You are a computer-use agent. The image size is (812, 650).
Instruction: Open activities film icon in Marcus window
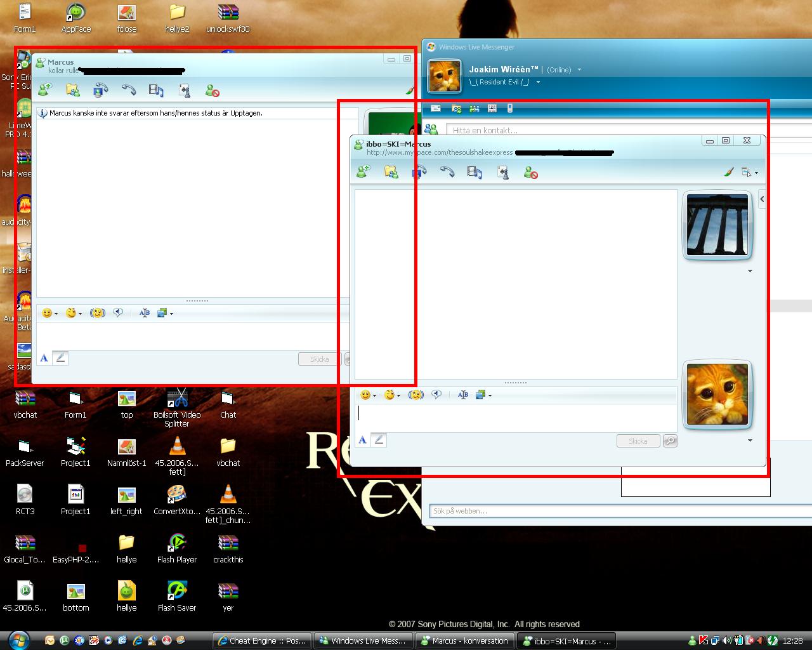coord(156,90)
